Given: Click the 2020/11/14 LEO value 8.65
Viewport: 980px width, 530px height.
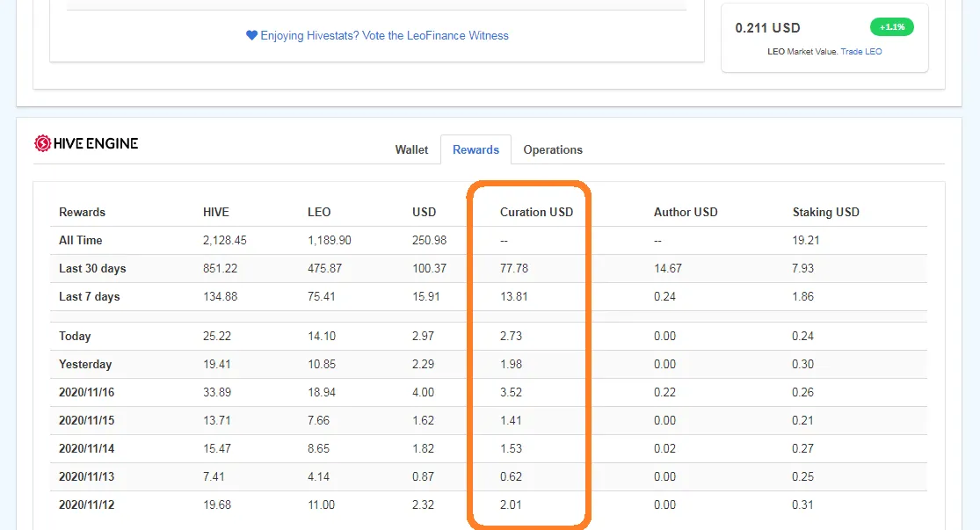Looking at the screenshot, I should [318, 449].
